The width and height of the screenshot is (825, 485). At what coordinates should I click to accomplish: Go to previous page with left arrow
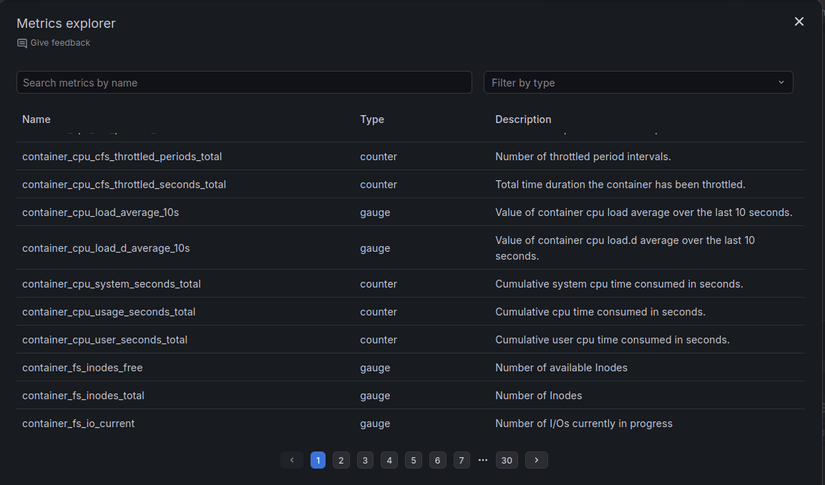pos(292,460)
